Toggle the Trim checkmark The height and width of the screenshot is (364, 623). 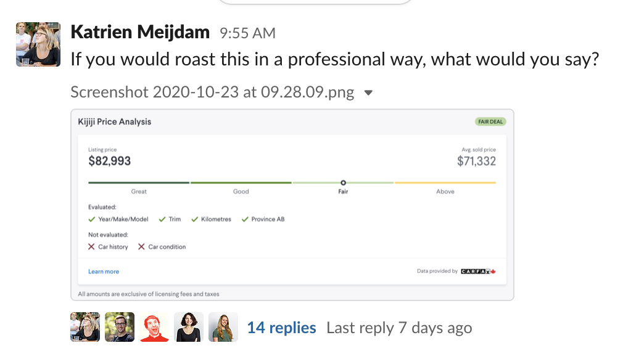(162, 218)
